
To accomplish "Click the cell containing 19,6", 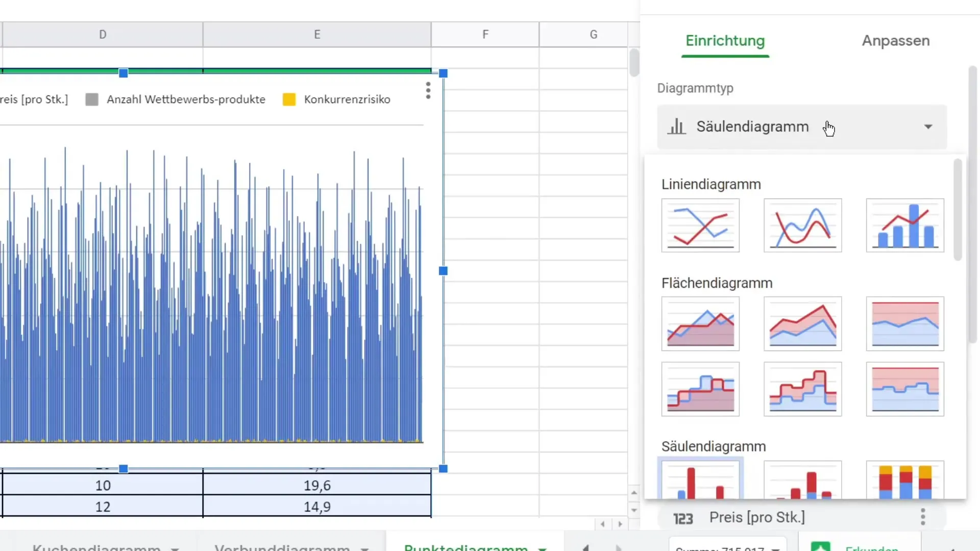I will point(317,485).
